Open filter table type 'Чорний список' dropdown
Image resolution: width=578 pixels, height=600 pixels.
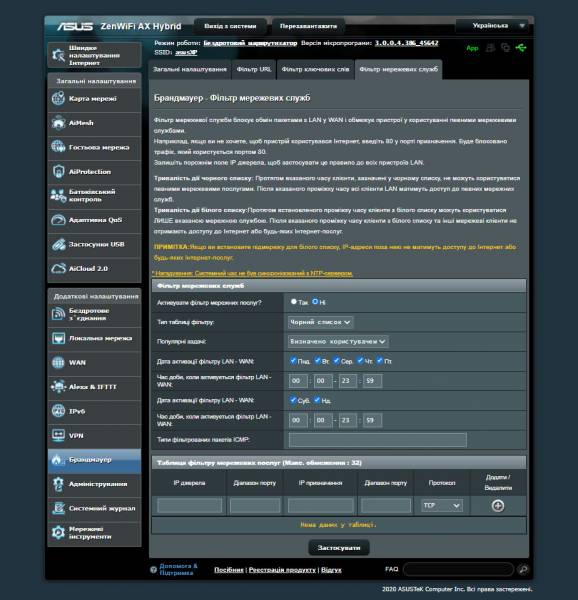click(x=320, y=322)
